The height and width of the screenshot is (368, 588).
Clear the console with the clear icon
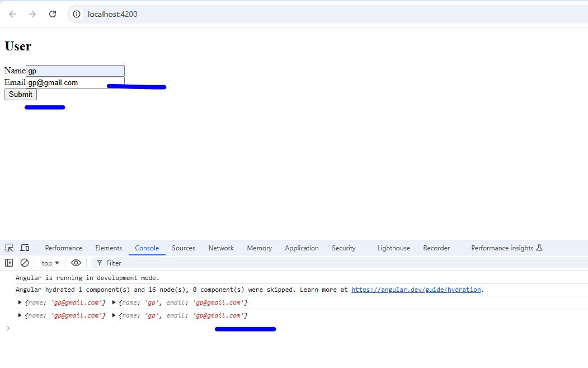(25, 263)
